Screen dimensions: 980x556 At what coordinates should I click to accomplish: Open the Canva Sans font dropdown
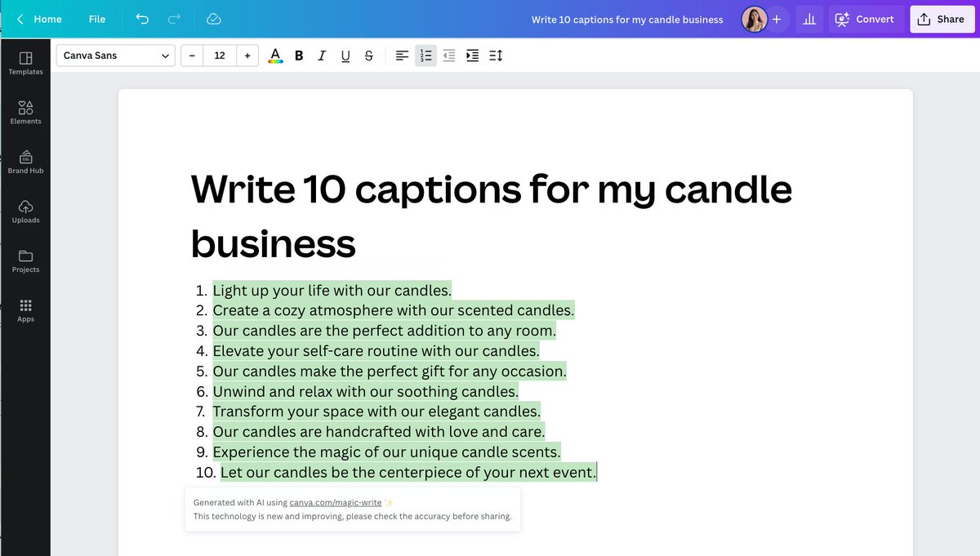115,55
